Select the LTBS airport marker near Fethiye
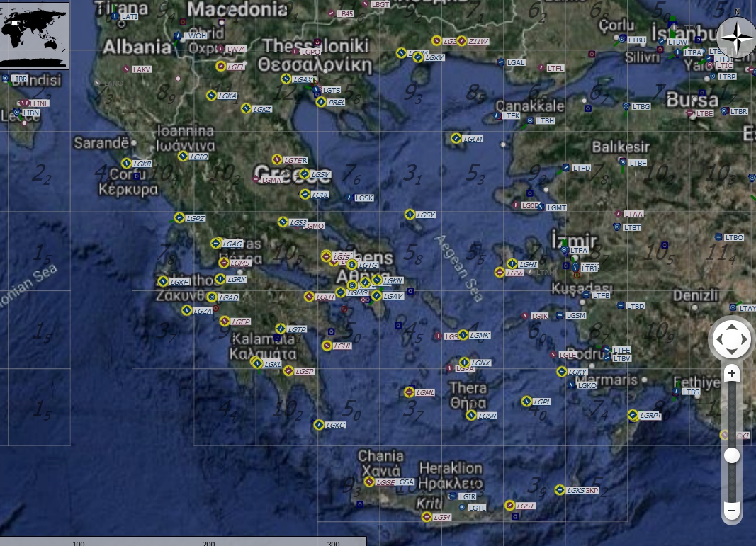The width and height of the screenshot is (756, 546). point(677,392)
